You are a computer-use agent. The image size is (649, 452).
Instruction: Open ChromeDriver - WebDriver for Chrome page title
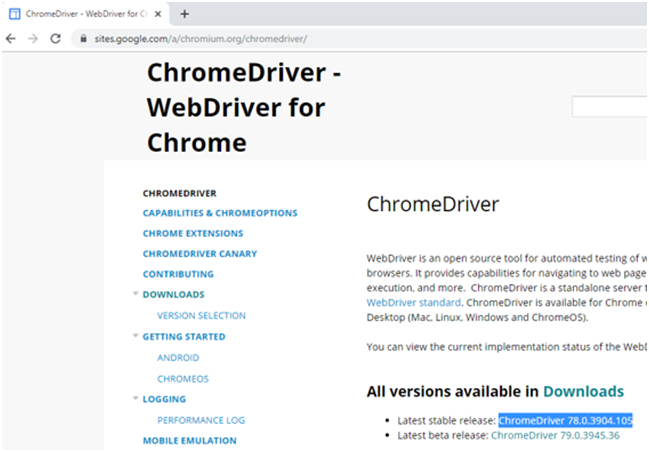tap(244, 107)
